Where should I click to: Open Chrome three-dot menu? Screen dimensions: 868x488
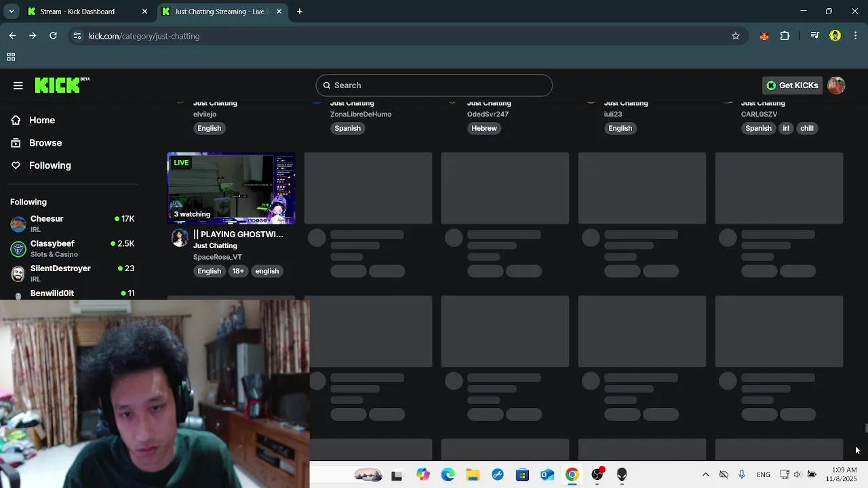tap(856, 36)
